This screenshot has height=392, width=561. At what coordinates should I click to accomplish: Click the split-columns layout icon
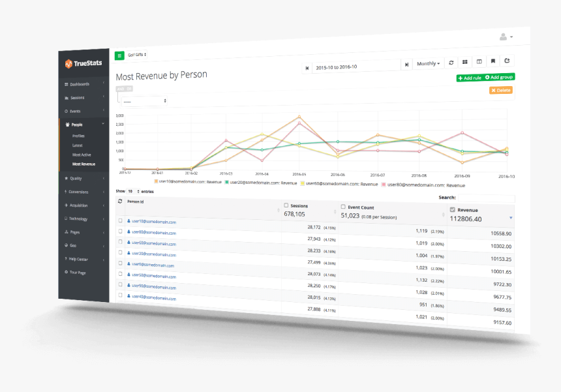[x=480, y=62]
